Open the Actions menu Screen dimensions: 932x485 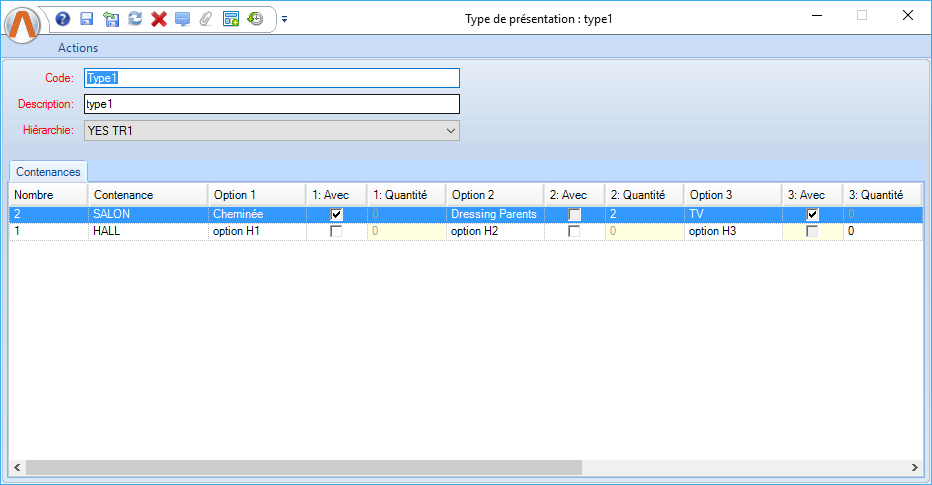[x=78, y=47]
